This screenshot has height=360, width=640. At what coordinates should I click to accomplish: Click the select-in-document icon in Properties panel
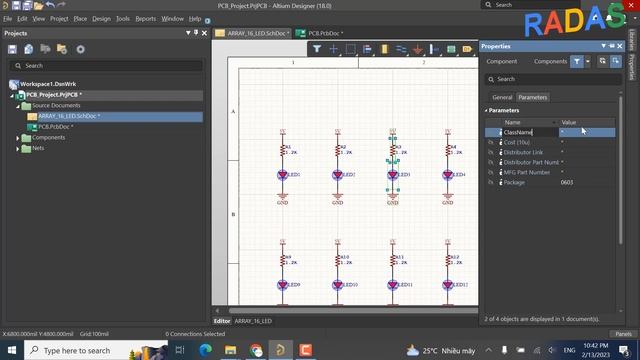(616, 61)
